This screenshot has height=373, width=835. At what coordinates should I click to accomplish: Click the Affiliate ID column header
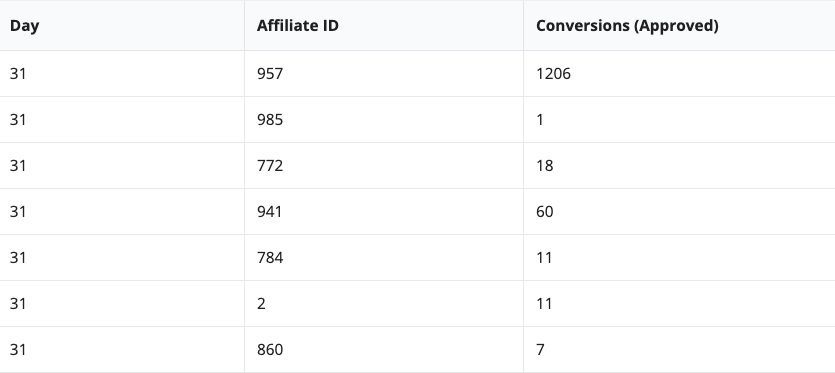(384, 26)
